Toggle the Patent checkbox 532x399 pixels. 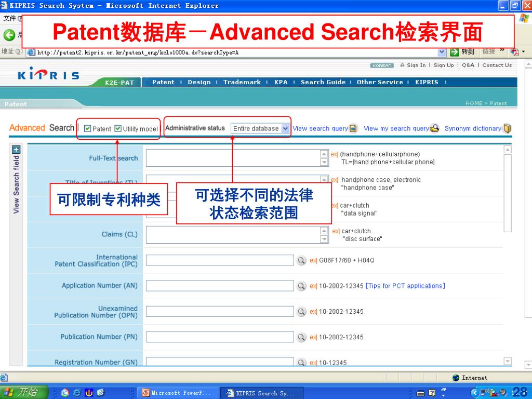[87, 128]
